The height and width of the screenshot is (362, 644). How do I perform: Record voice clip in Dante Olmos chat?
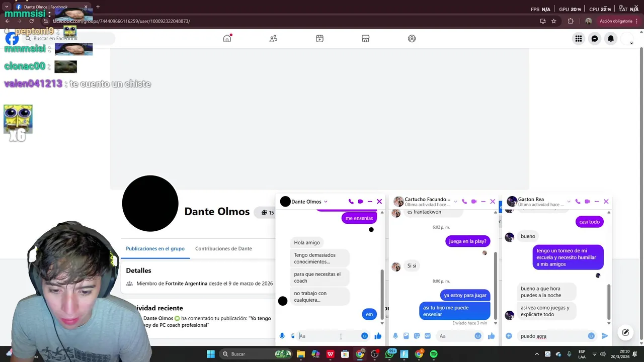(282, 336)
